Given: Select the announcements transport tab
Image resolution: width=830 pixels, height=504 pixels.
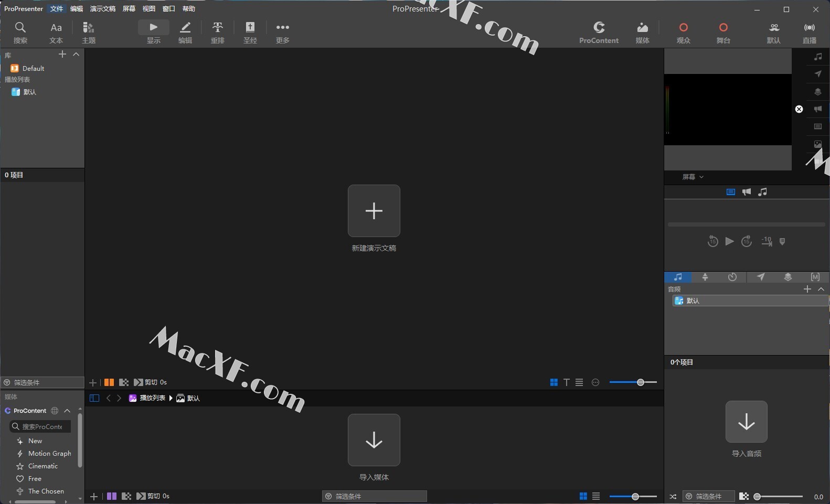Looking at the screenshot, I should pyautogui.click(x=747, y=192).
